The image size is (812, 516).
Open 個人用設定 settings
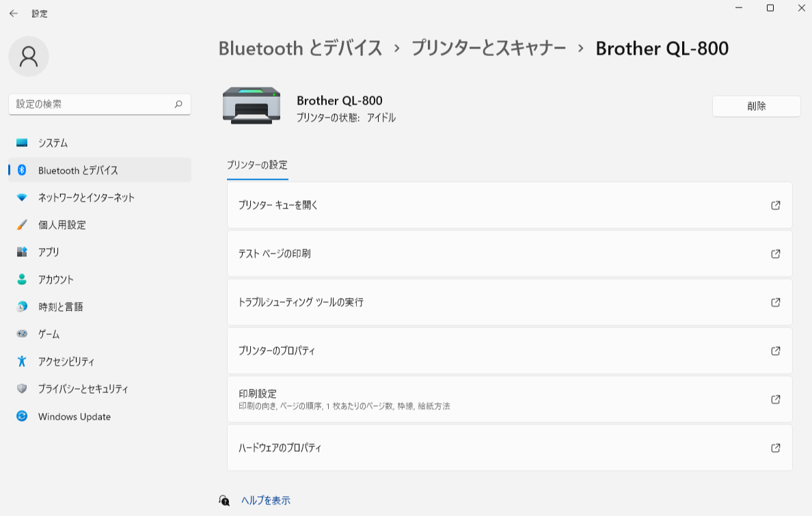pos(62,225)
